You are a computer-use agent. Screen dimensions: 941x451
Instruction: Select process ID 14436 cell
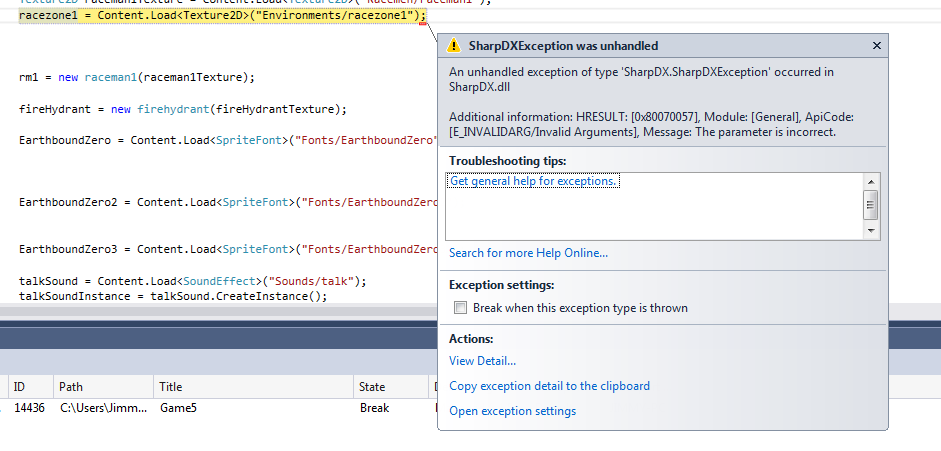pyautogui.click(x=29, y=408)
